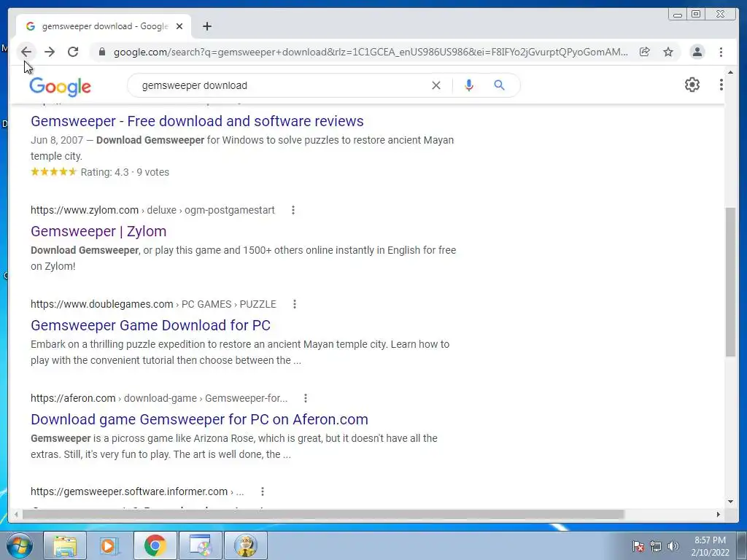Image resolution: width=747 pixels, height=560 pixels.
Task: Open more options for doublegames result
Action: [295, 304]
